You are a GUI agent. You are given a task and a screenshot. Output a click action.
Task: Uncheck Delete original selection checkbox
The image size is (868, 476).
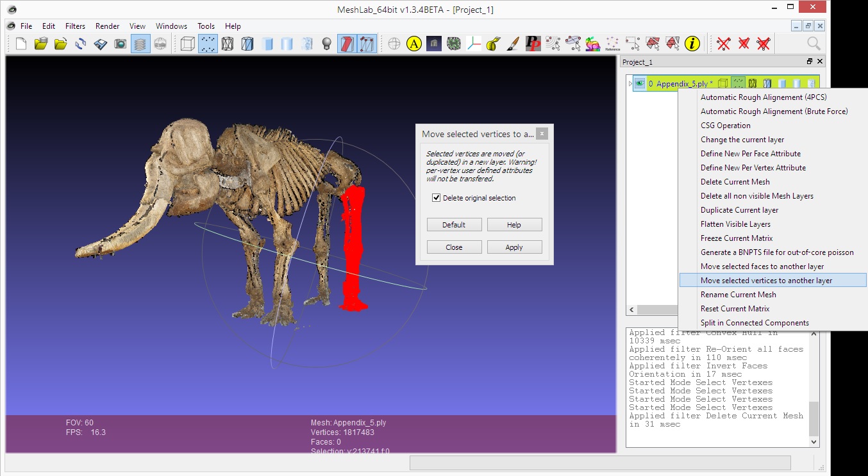pos(437,198)
